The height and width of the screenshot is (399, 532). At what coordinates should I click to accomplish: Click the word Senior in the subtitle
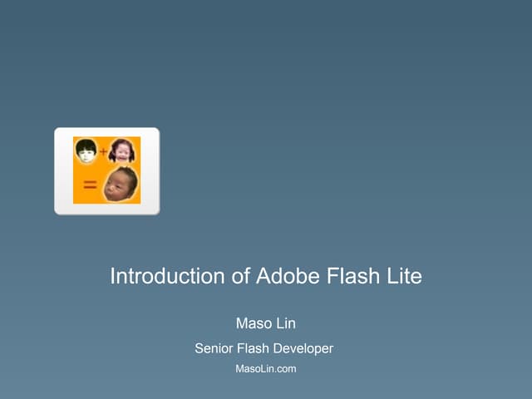pos(214,348)
